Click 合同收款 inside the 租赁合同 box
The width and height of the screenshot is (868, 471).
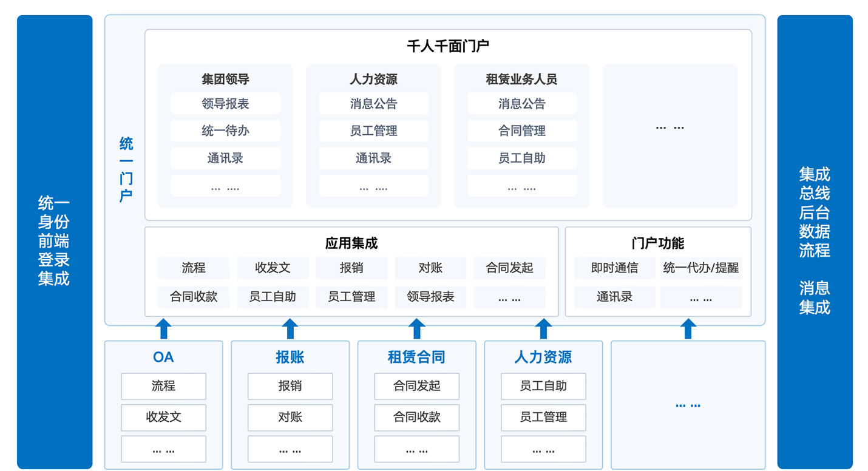[x=416, y=418]
